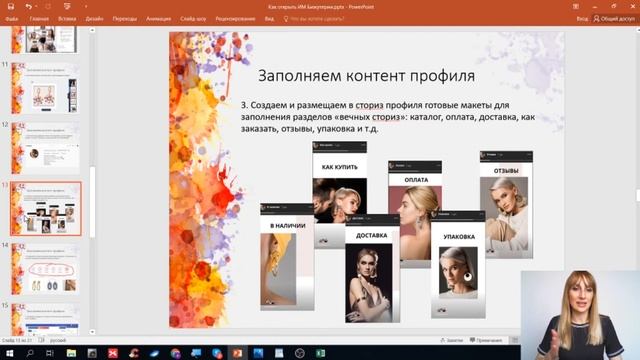Start slideshow from beginning icon
Image resolution: width=640 pixels, height=360 pixels.
(x=67, y=7)
